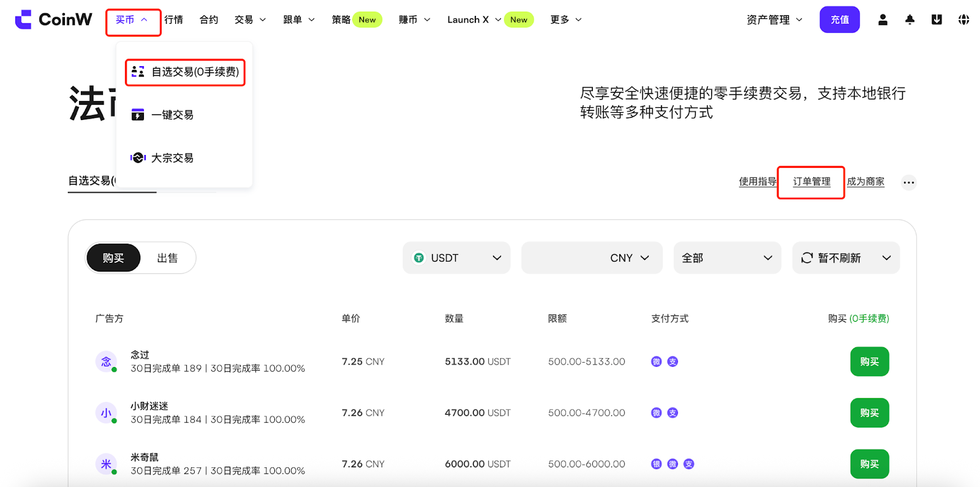Click 念过 advertiser avatar
980x487 pixels.
point(106,361)
